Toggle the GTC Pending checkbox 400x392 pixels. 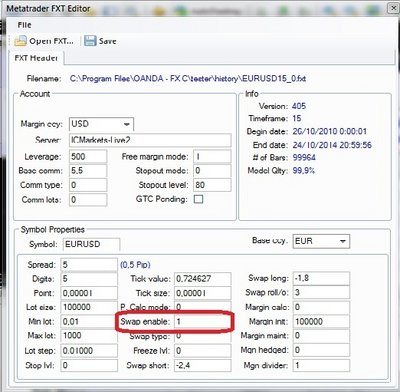198,199
